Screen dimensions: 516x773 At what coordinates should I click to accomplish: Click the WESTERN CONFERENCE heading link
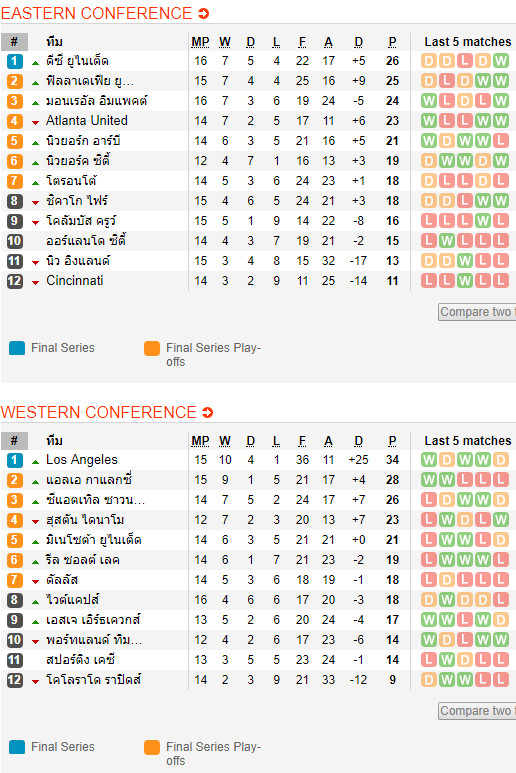(x=99, y=413)
